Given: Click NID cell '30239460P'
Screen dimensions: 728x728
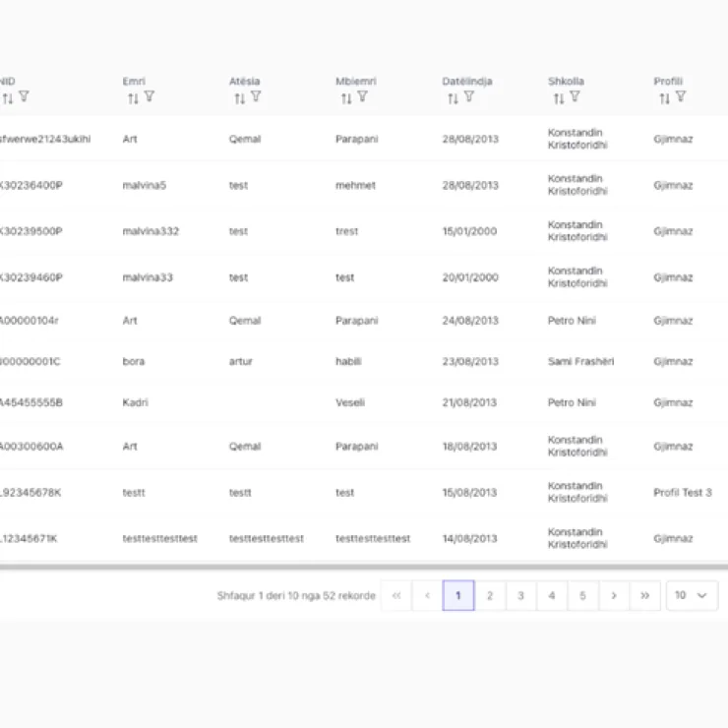Looking at the screenshot, I should pos(31,277).
